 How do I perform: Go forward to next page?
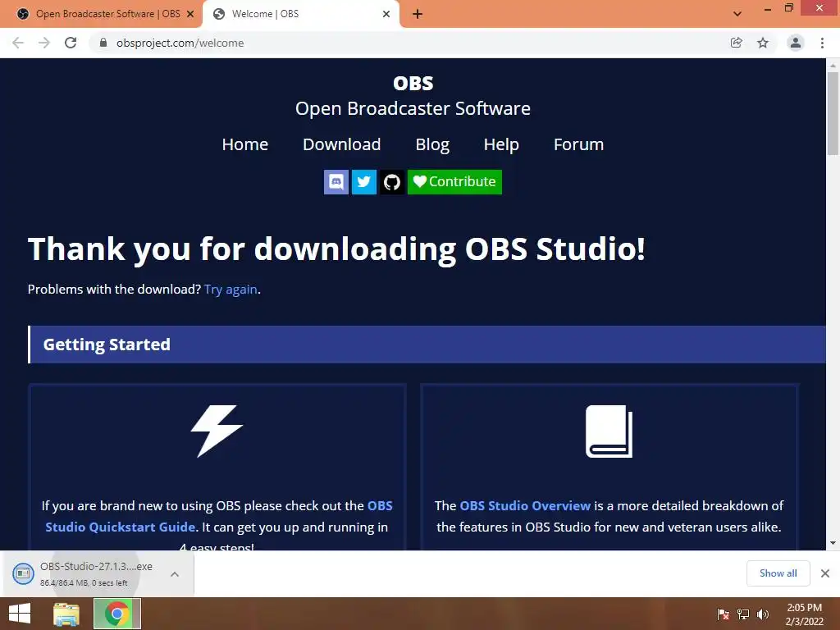tap(44, 43)
